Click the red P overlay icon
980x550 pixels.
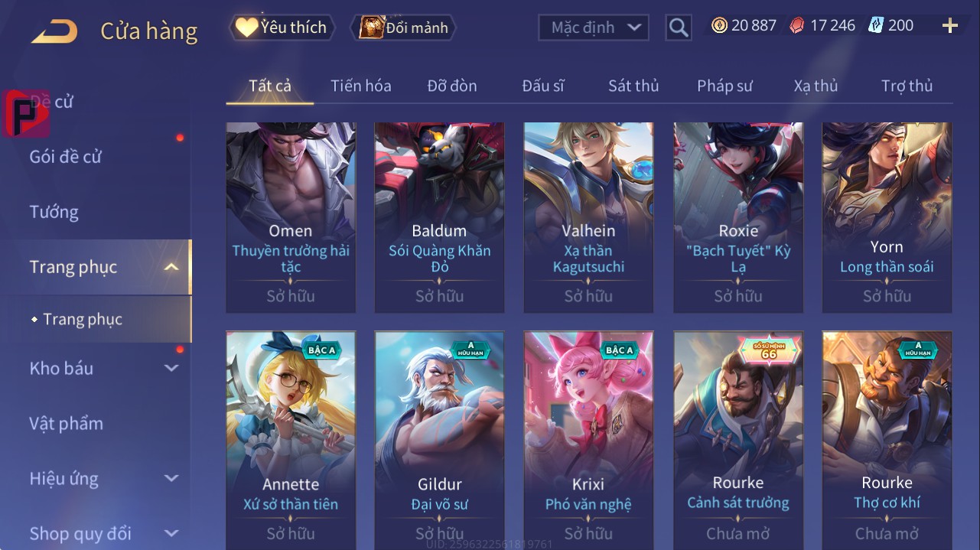[26, 114]
